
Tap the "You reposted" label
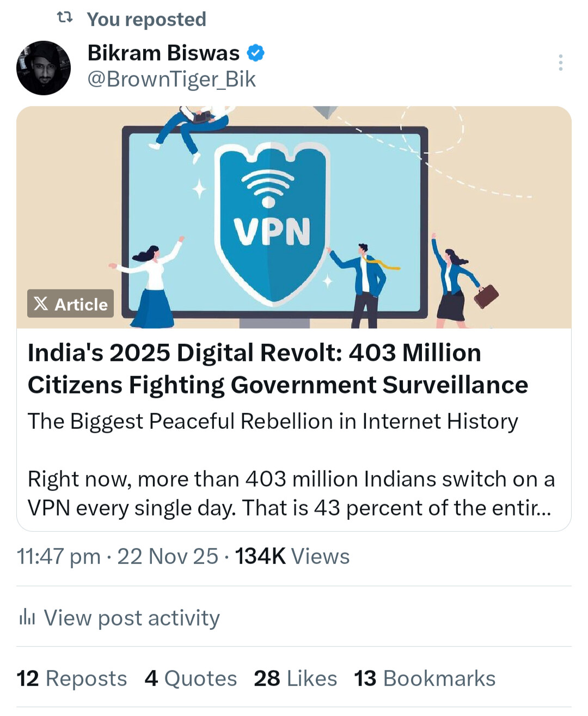tap(146, 20)
